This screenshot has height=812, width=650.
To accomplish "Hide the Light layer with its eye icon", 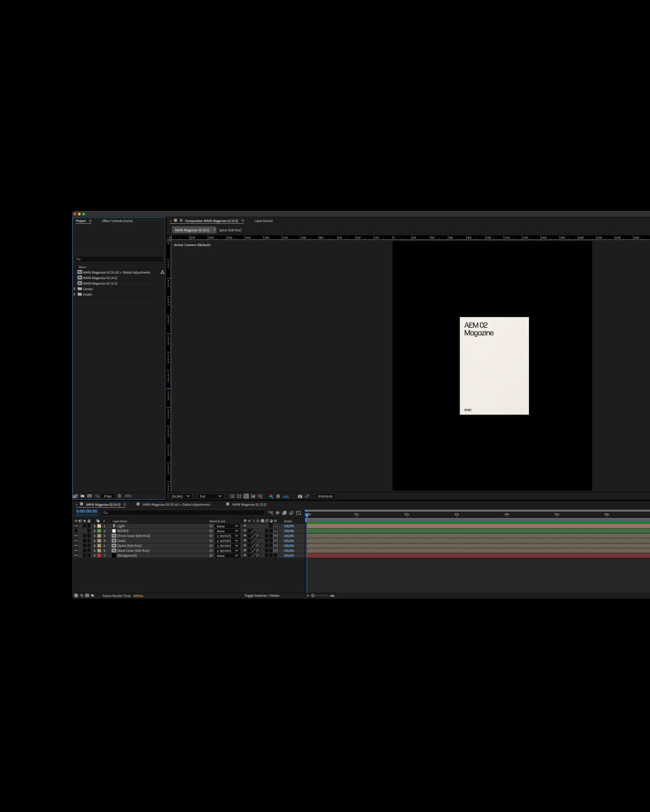I will coord(76,526).
